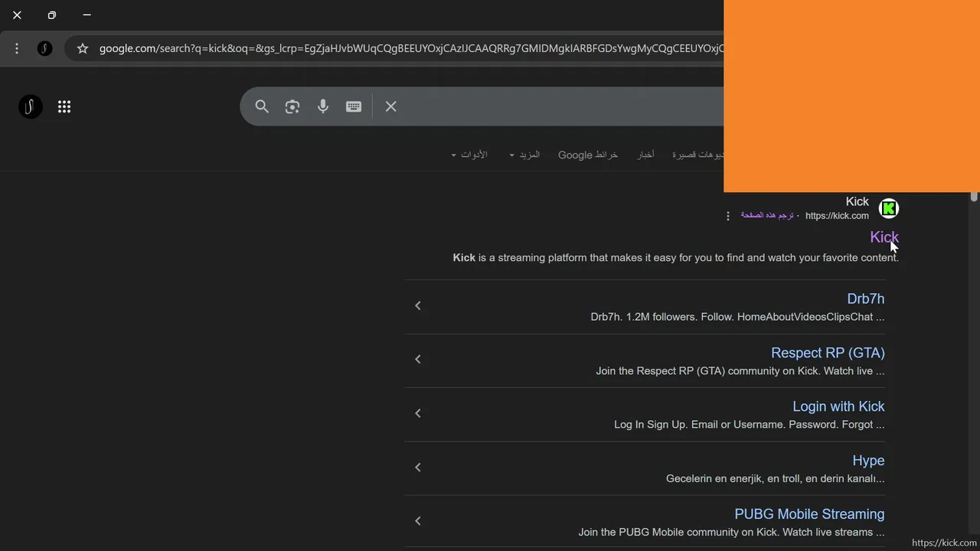Click the page's vertical scrollbar thumb

[974, 197]
